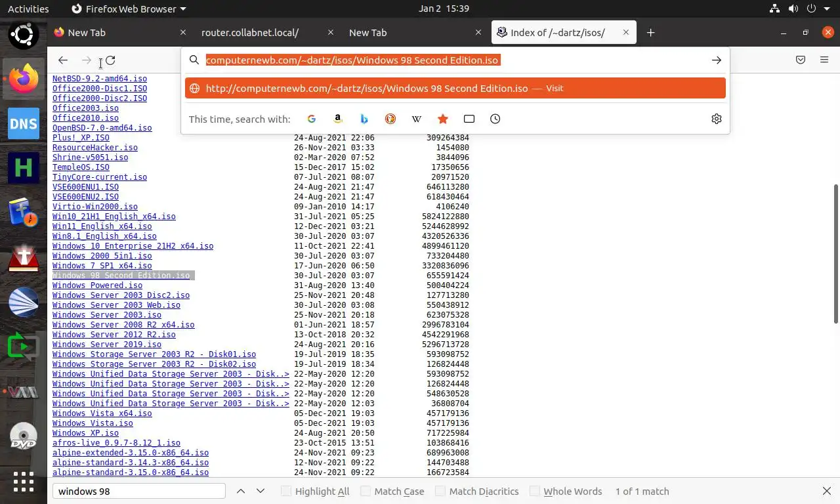
Task: Open Windows Vista x64.iso link
Action: 102,413
